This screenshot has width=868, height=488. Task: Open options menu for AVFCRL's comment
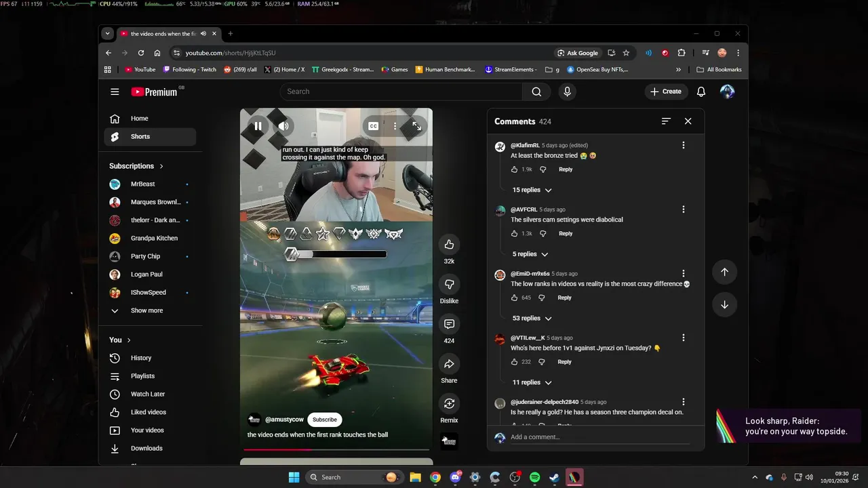(x=683, y=209)
